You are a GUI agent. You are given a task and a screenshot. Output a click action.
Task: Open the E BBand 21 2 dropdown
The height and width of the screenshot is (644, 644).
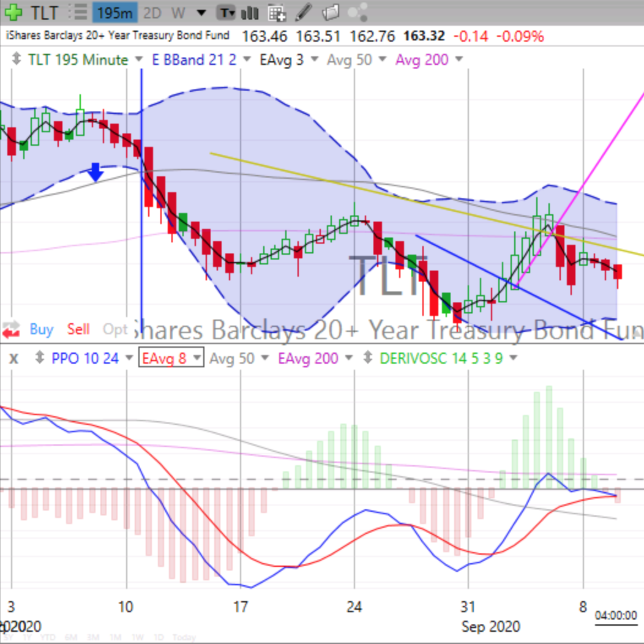246,59
